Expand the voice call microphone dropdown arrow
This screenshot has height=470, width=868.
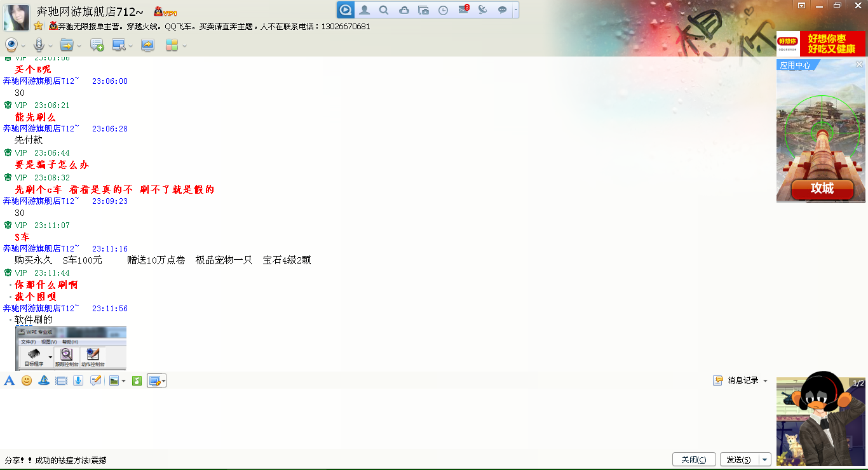(x=50, y=46)
